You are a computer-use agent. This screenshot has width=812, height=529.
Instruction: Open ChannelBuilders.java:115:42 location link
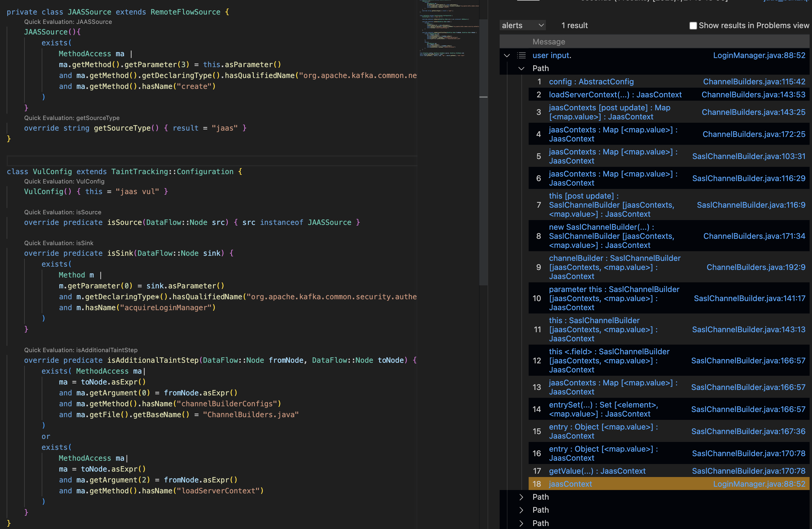754,82
